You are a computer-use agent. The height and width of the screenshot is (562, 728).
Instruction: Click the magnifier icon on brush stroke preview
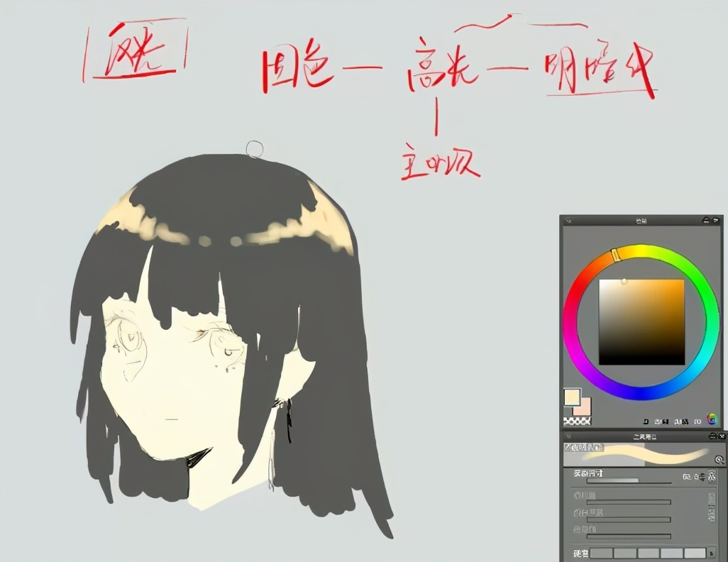coord(719,460)
